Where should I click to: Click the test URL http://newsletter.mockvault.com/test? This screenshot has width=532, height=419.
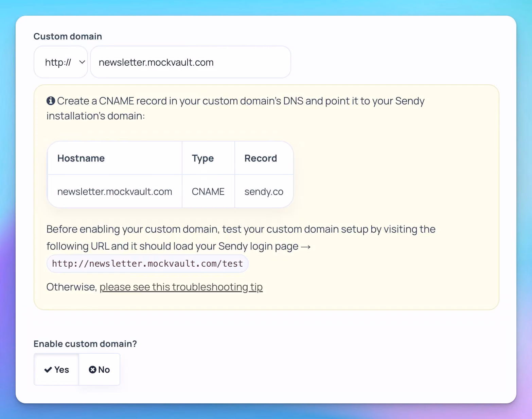click(147, 264)
